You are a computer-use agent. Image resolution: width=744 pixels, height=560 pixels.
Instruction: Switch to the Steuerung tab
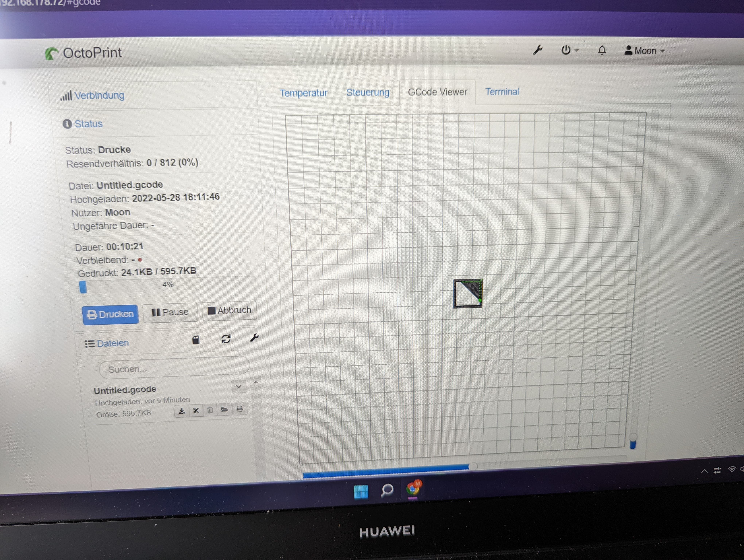pyautogui.click(x=368, y=92)
